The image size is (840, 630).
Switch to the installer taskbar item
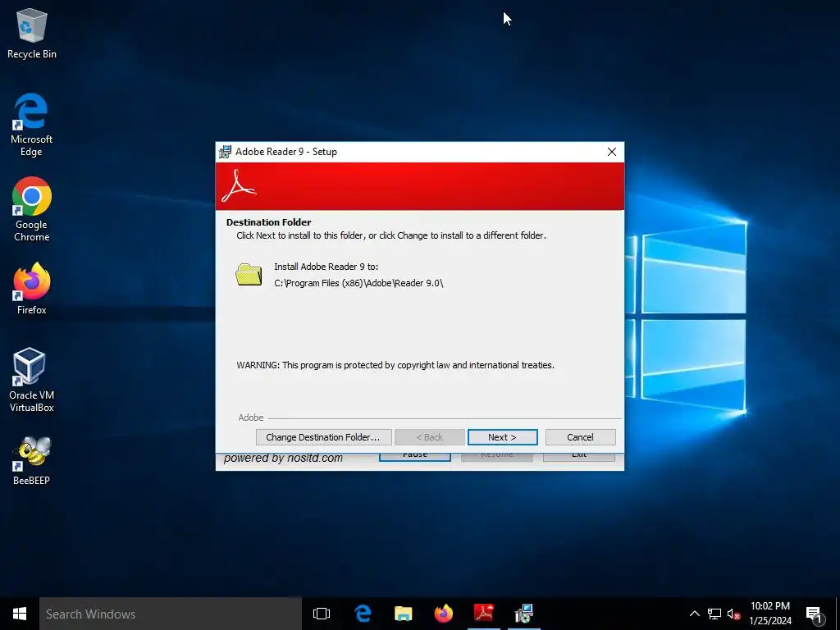pyautogui.click(x=523, y=614)
